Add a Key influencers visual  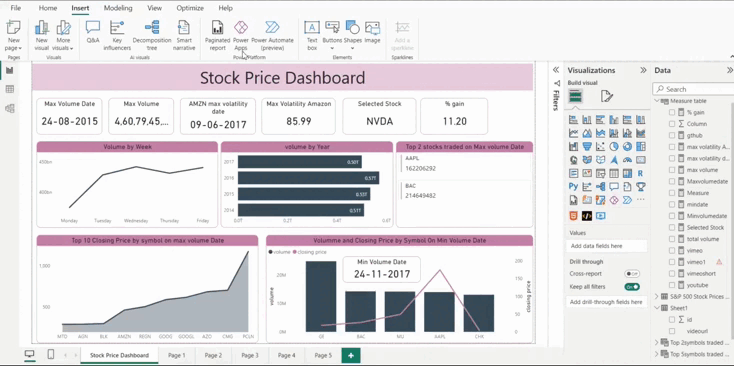(117, 35)
